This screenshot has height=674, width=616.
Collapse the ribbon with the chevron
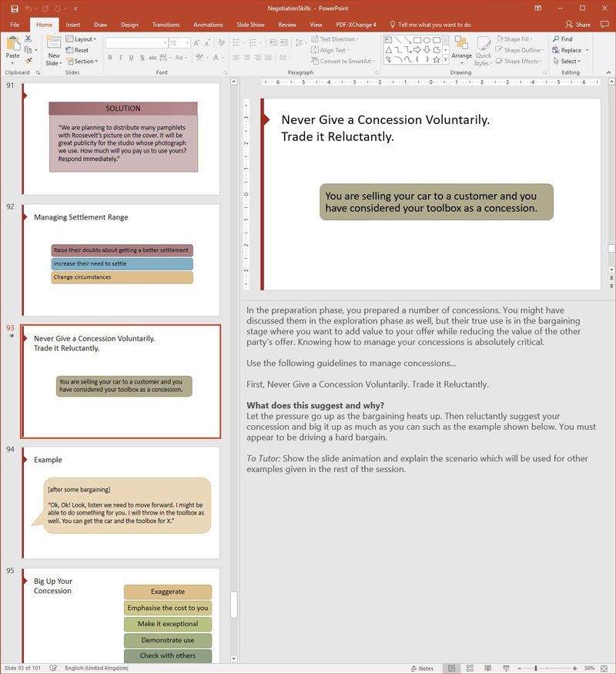[x=608, y=72]
